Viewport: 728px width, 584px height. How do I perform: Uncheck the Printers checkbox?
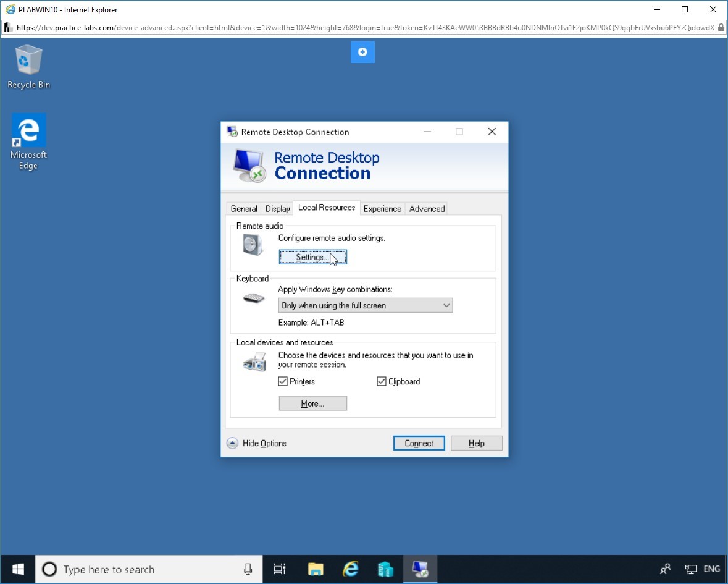tap(283, 381)
